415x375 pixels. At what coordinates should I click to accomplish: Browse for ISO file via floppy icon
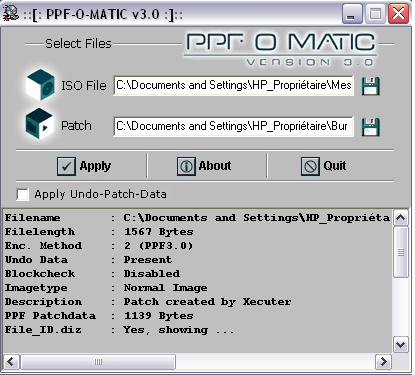370,86
